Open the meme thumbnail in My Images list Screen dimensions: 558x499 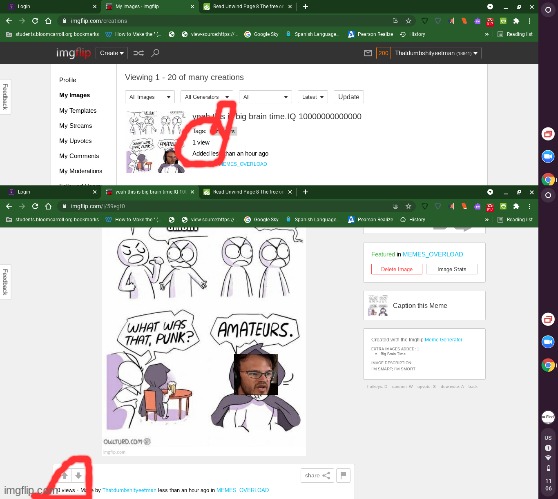(x=156, y=142)
